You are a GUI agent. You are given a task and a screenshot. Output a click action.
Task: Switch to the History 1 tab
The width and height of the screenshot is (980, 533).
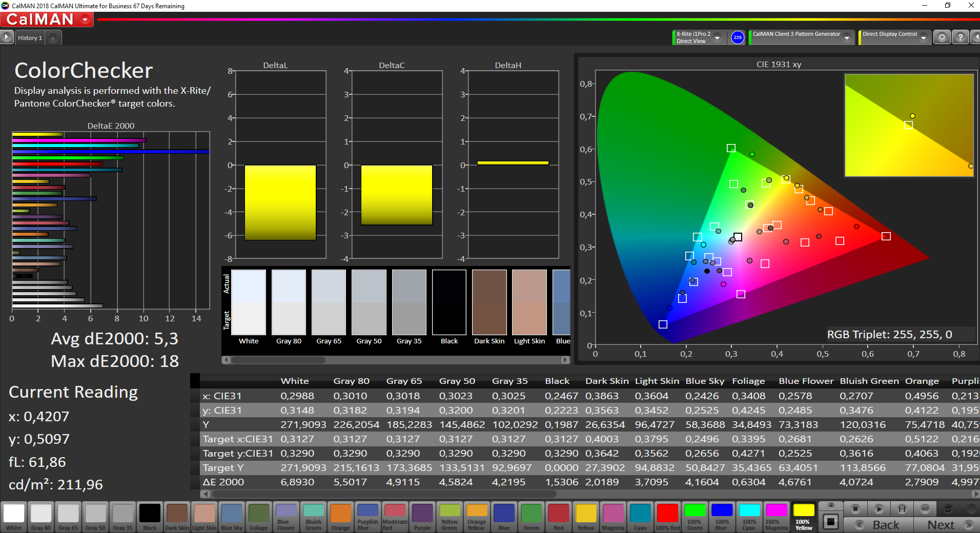pyautogui.click(x=30, y=38)
